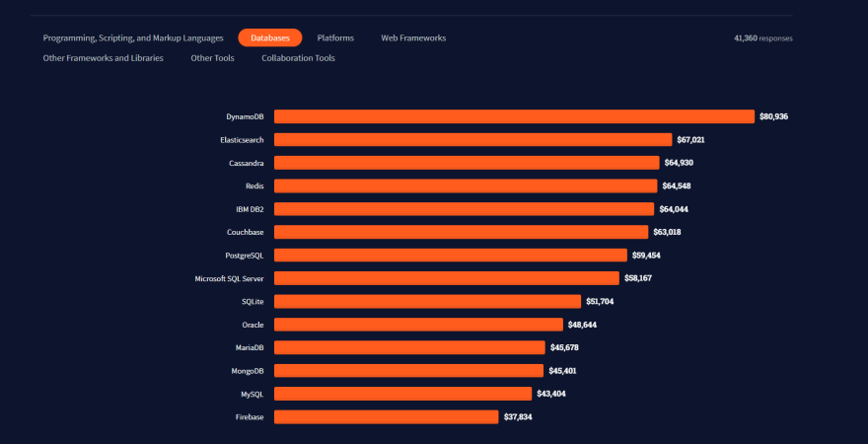Click the $80,936 value
The width and height of the screenshot is (868, 444).
point(774,116)
